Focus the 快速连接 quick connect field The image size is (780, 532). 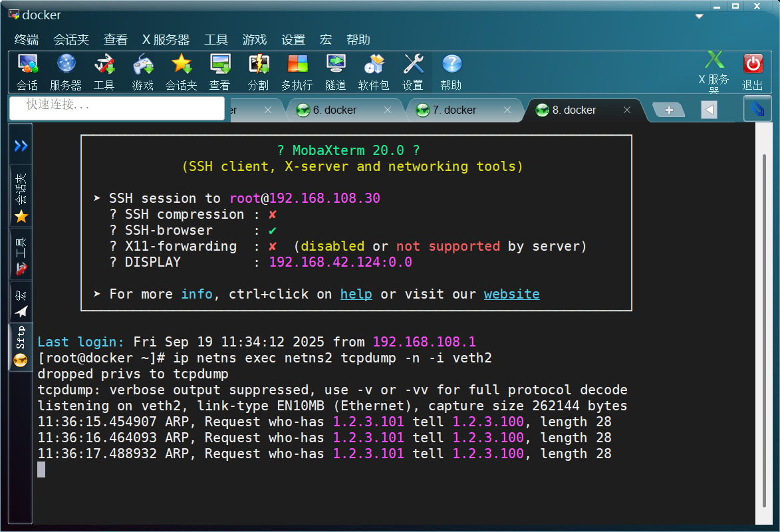tap(117, 108)
